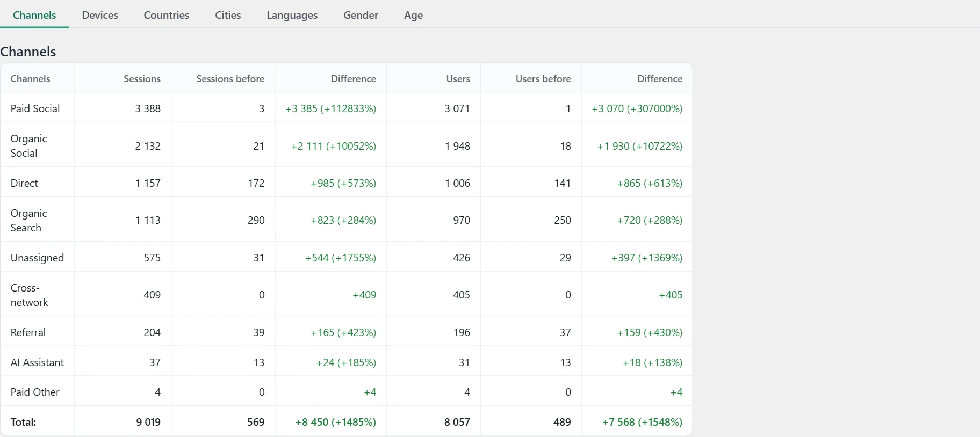Select the Organic Social row label
980x437 pixels.
pos(29,145)
